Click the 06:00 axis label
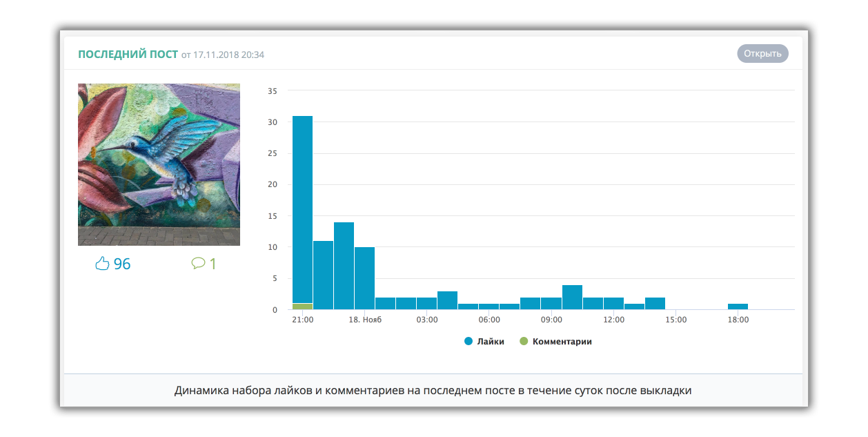This screenshot has height=437, width=868. [x=489, y=320]
